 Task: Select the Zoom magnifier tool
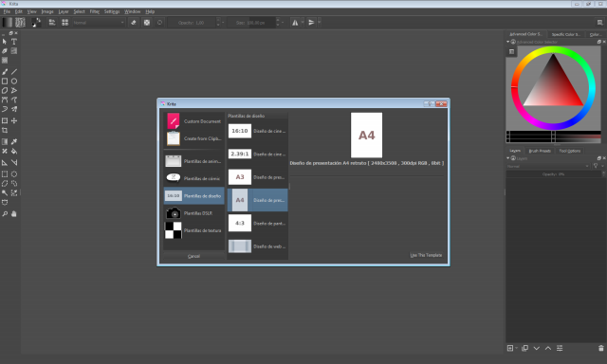(x=5, y=214)
